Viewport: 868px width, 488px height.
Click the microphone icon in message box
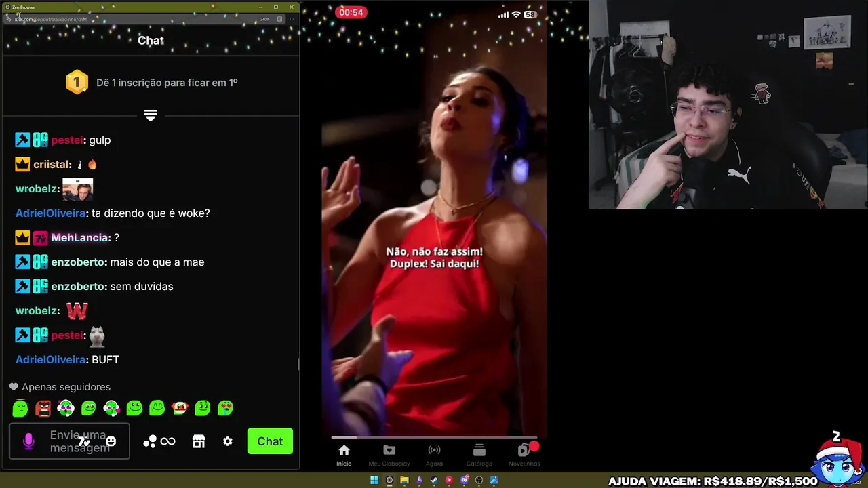click(x=28, y=441)
